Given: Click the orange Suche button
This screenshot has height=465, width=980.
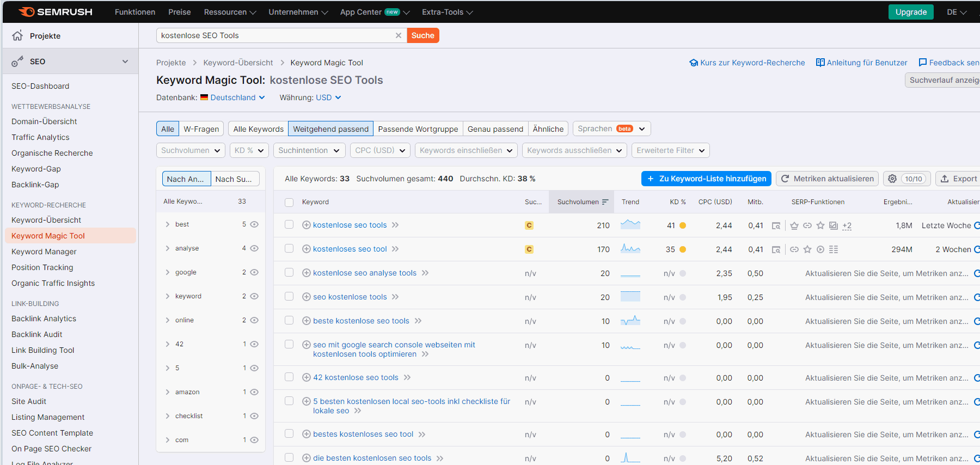Looking at the screenshot, I should click(423, 35).
